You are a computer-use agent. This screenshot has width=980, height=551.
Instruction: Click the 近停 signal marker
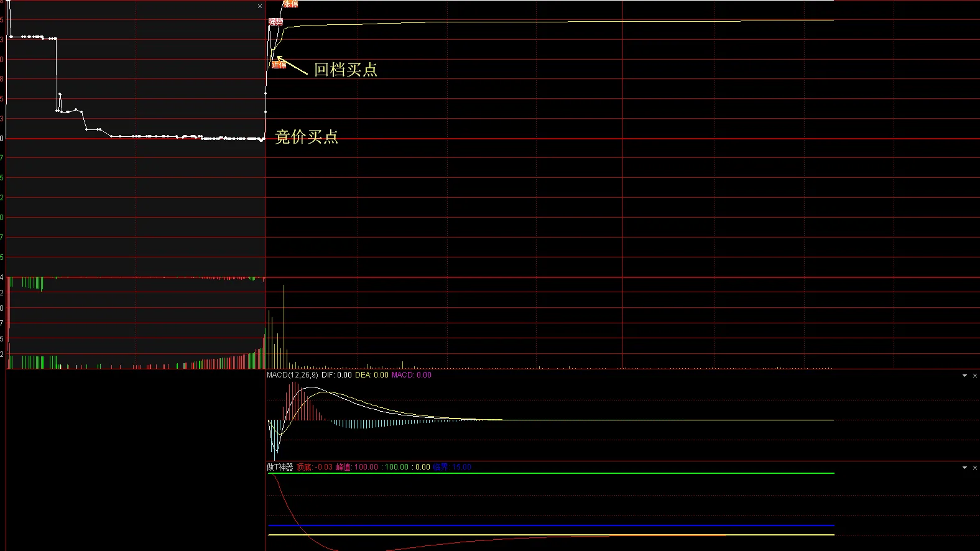(279, 65)
